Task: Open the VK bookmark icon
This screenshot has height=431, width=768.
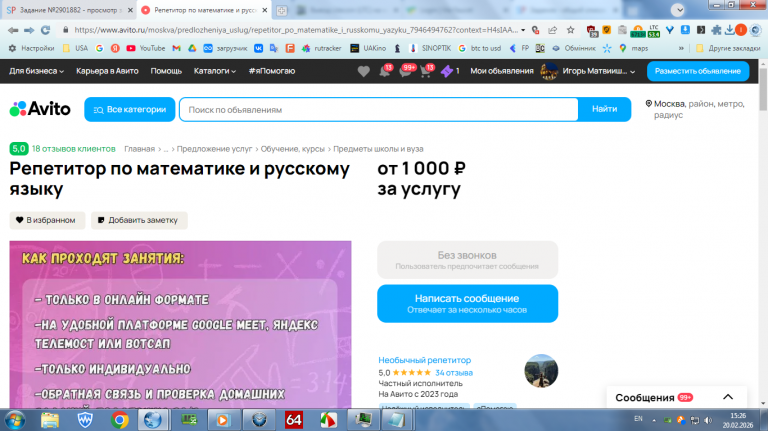Action: pos(258,48)
